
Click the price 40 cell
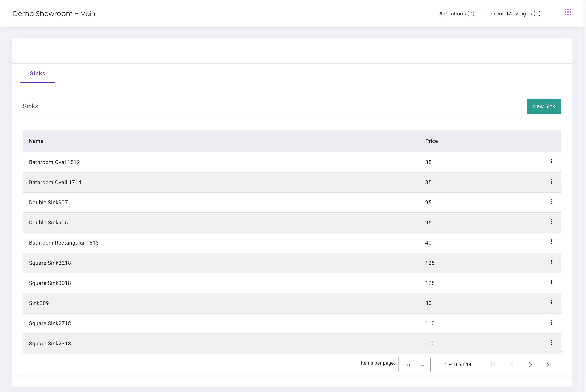click(x=428, y=243)
